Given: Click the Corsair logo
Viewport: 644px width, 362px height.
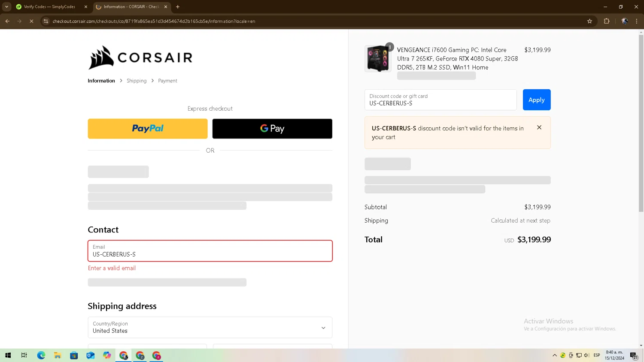Looking at the screenshot, I should [140, 57].
